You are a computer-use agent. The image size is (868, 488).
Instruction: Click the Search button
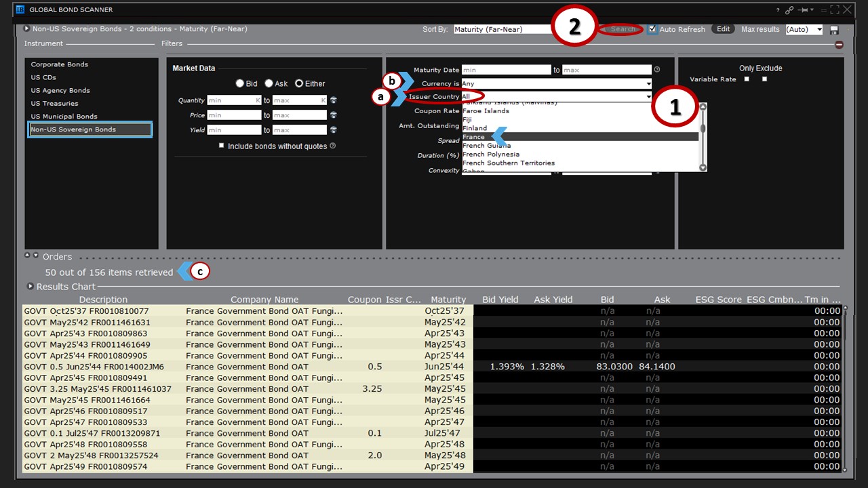tap(623, 29)
